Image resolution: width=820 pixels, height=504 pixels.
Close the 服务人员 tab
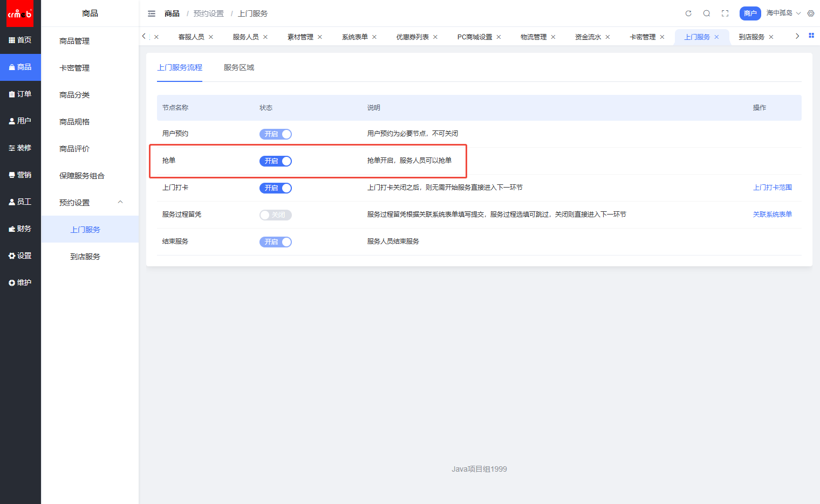[265, 37]
